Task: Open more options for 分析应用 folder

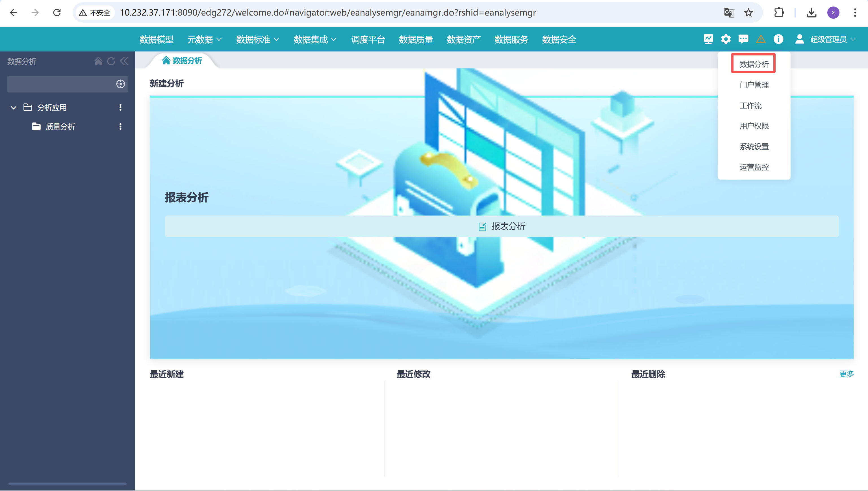Action: [x=120, y=107]
